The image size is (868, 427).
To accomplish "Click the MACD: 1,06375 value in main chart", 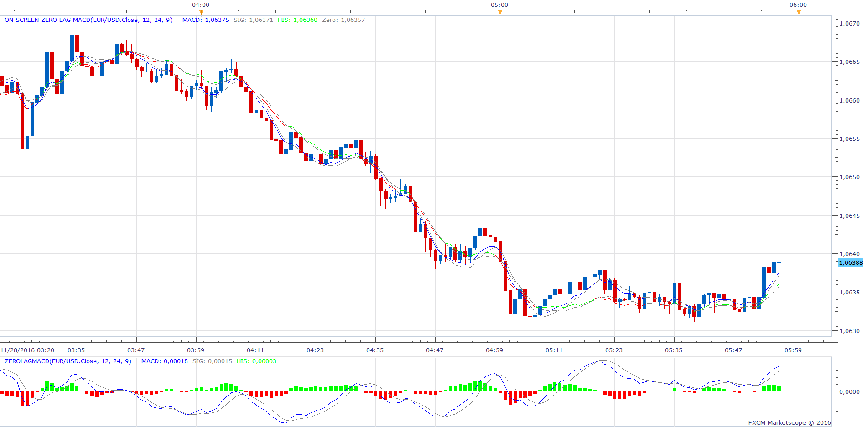I will pos(206,20).
